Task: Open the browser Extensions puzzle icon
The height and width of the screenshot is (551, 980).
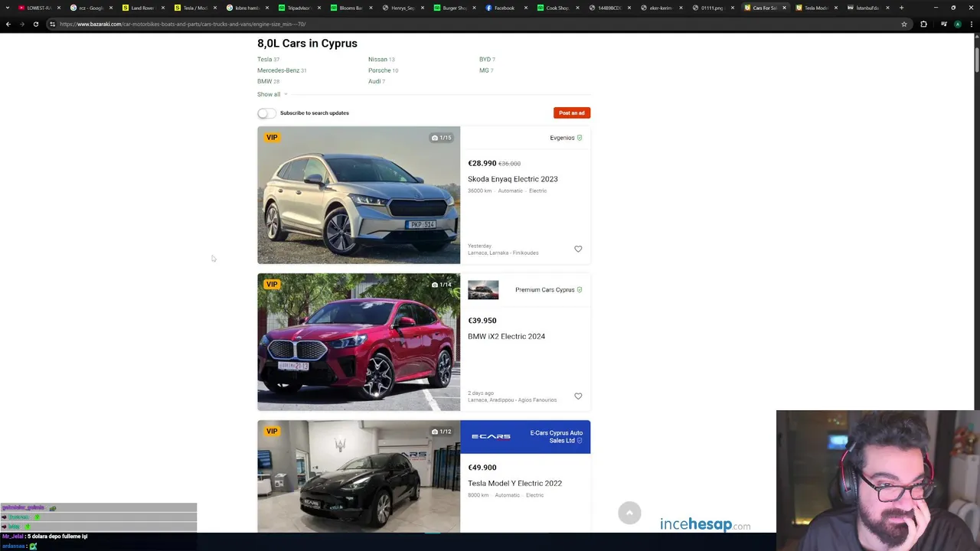Action: click(923, 24)
